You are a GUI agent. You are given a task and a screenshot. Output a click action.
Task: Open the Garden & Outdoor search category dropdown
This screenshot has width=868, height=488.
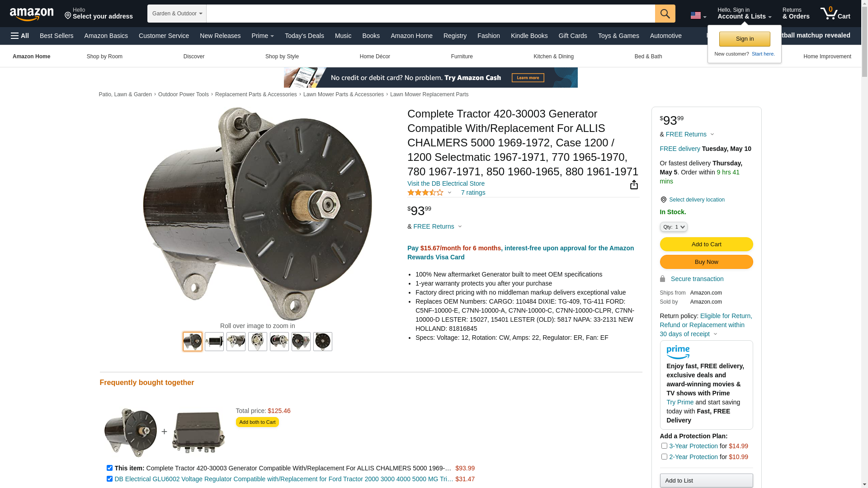[x=177, y=14]
